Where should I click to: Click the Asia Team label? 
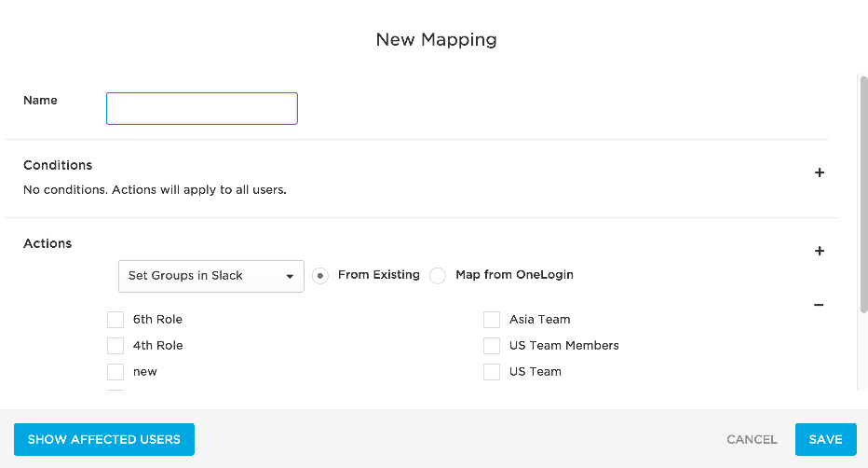(540, 320)
